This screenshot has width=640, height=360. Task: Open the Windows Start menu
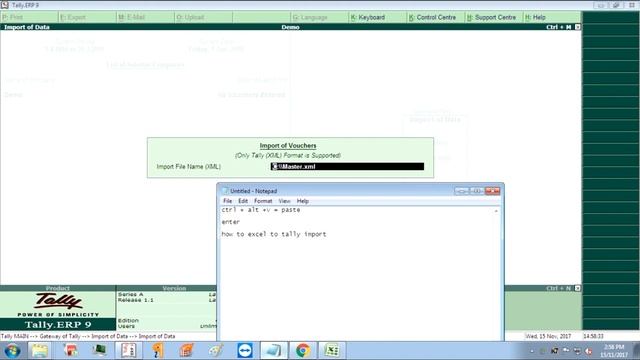click(x=12, y=351)
